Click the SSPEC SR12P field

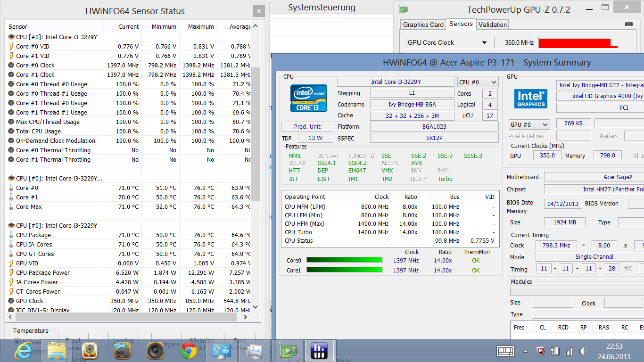434,138
